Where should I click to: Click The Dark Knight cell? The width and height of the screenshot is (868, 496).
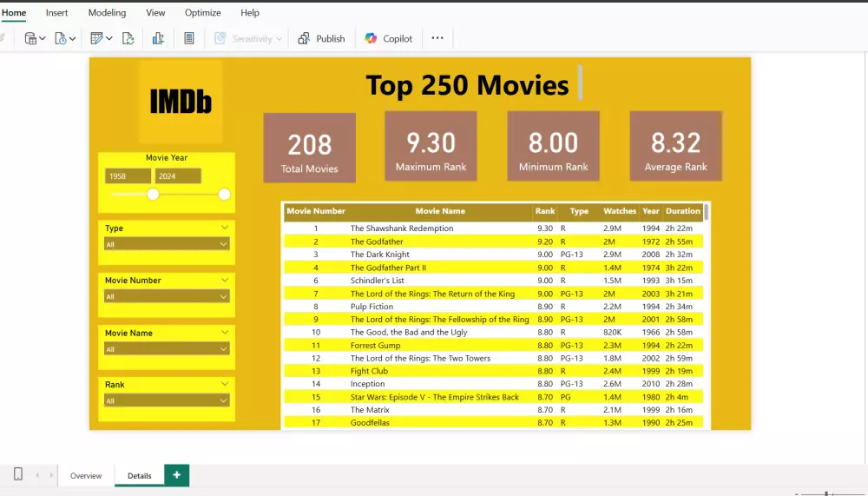[x=380, y=255]
